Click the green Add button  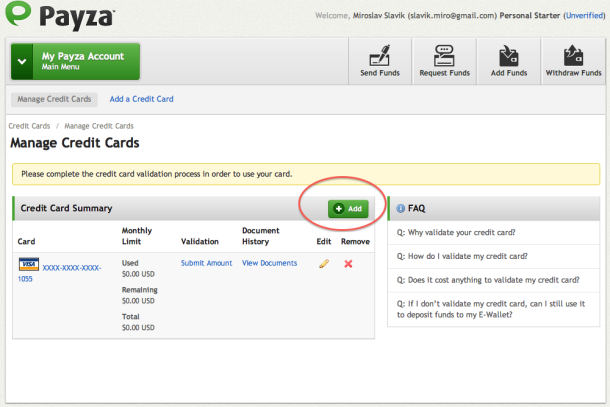[x=348, y=209]
